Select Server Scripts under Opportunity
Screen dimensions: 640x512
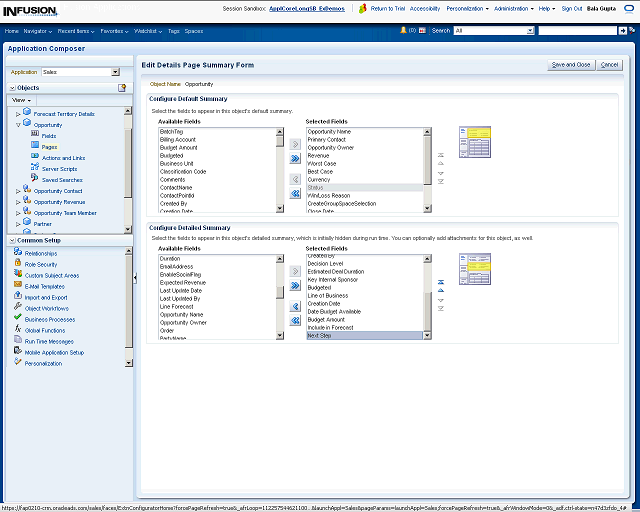click(x=58, y=168)
